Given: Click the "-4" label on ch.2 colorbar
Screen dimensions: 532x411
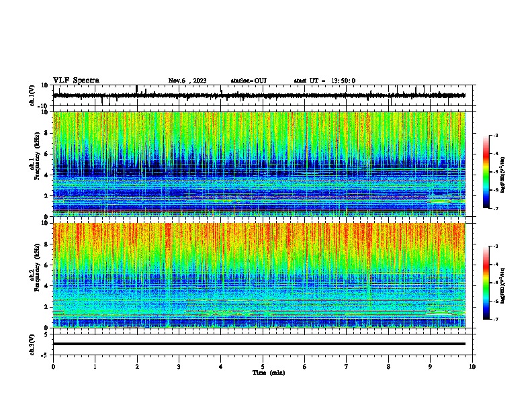Looking at the screenshot, I should point(495,265).
